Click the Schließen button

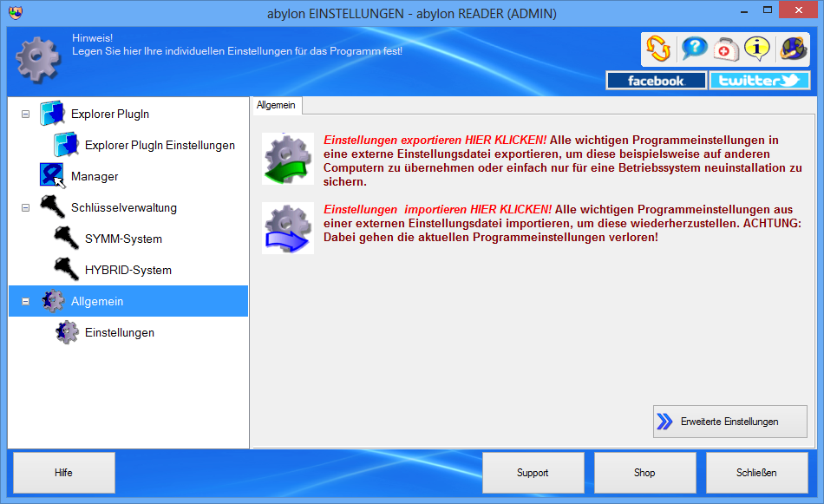[756, 473]
